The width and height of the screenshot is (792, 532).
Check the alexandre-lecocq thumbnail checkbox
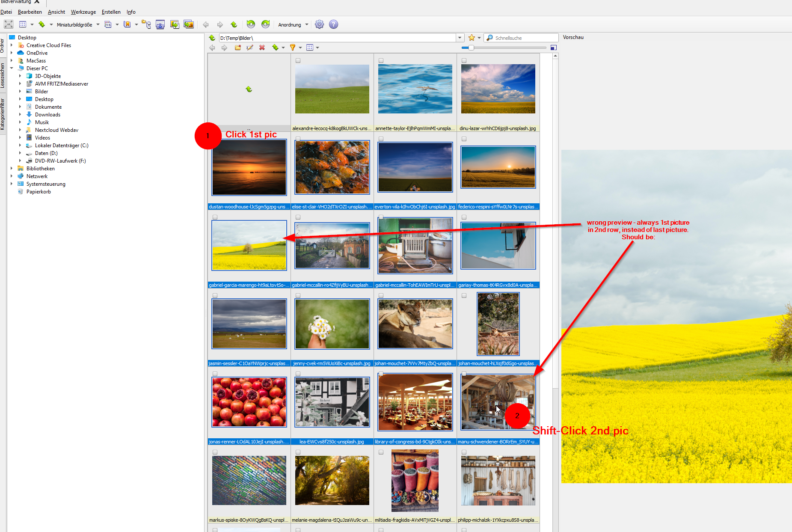click(298, 61)
